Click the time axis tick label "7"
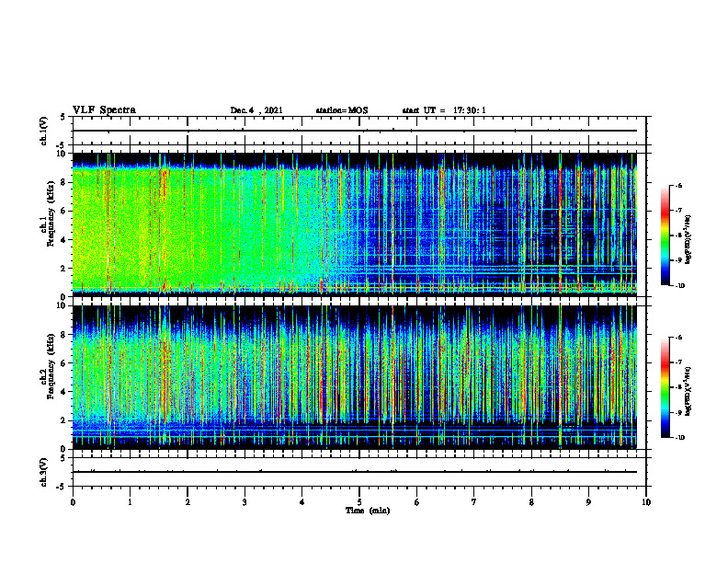The width and height of the screenshot is (728, 563). pyautogui.click(x=474, y=502)
